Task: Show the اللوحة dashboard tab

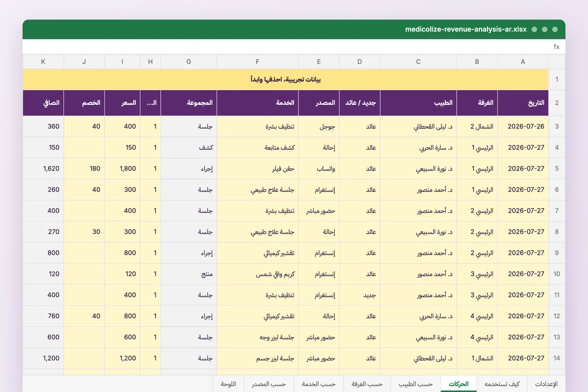Action: click(x=228, y=384)
